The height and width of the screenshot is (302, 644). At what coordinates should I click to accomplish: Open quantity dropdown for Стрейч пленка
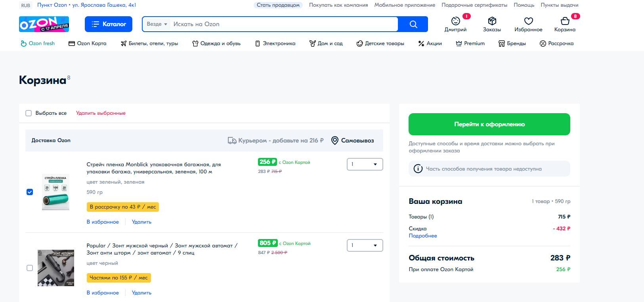[x=365, y=164]
